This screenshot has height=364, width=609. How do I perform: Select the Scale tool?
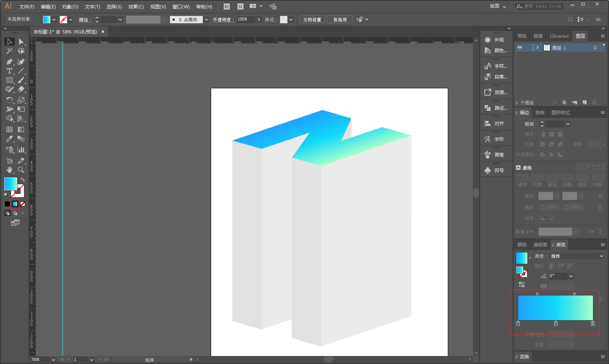point(21,100)
